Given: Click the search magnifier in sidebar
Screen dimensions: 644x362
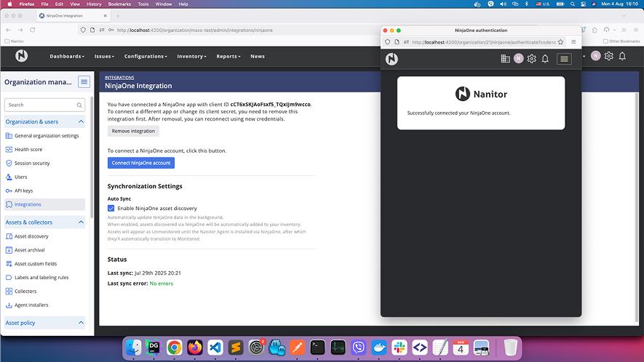Looking at the screenshot, I should [80, 105].
